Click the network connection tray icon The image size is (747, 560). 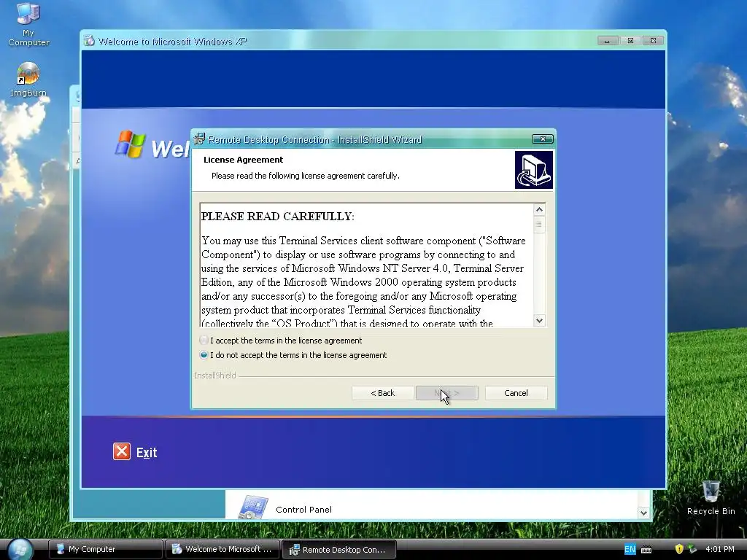tap(692, 549)
